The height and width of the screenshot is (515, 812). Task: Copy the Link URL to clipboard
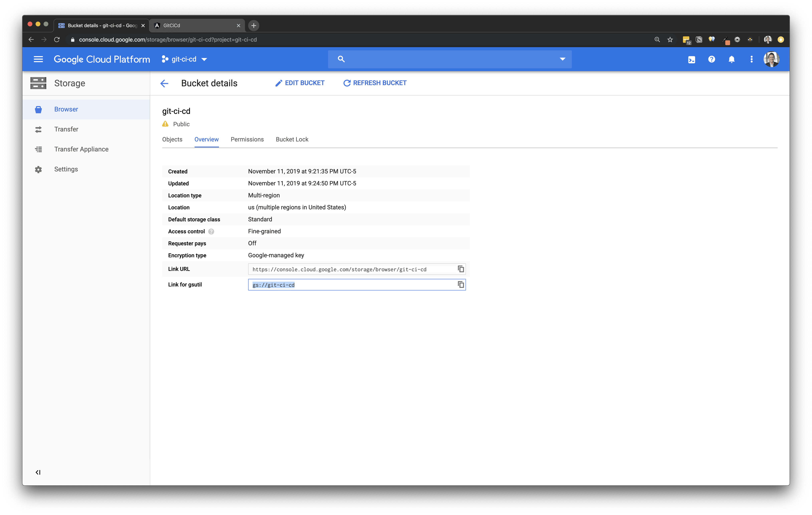point(461,269)
